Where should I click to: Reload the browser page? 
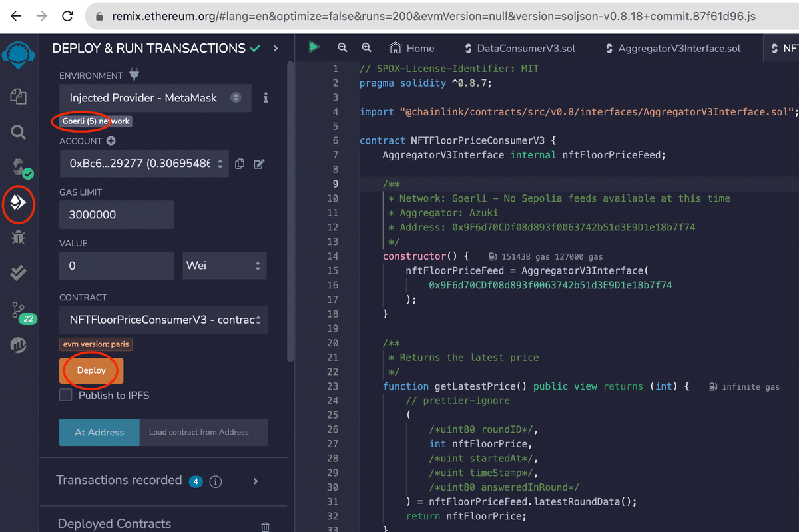pyautogui.click(x=67, y=16)
